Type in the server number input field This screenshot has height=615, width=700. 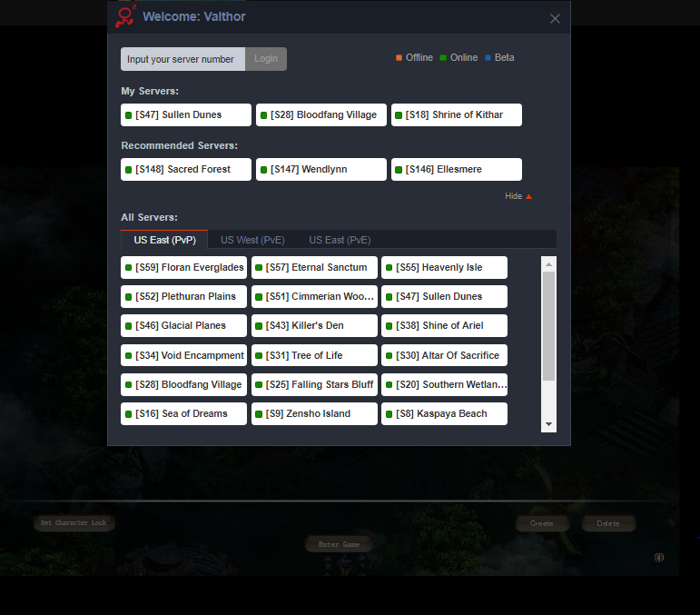182,59
